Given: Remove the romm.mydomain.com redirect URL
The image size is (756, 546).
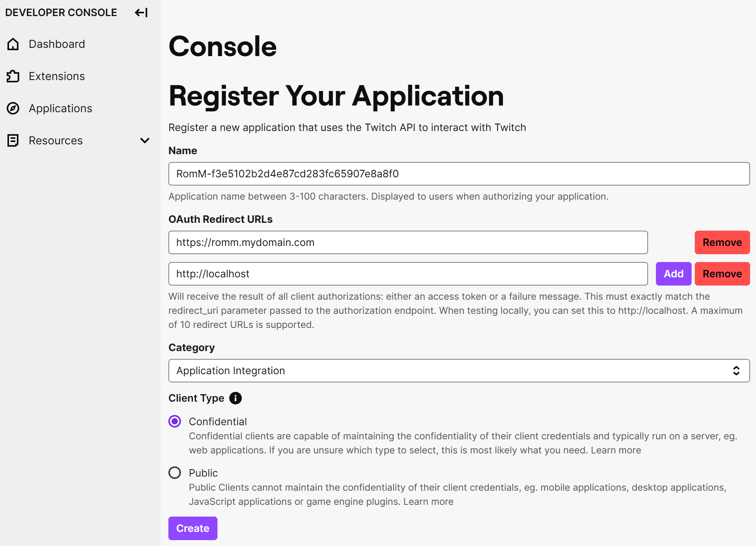Looking at the screenshot, I should click(x=722, y=242).
